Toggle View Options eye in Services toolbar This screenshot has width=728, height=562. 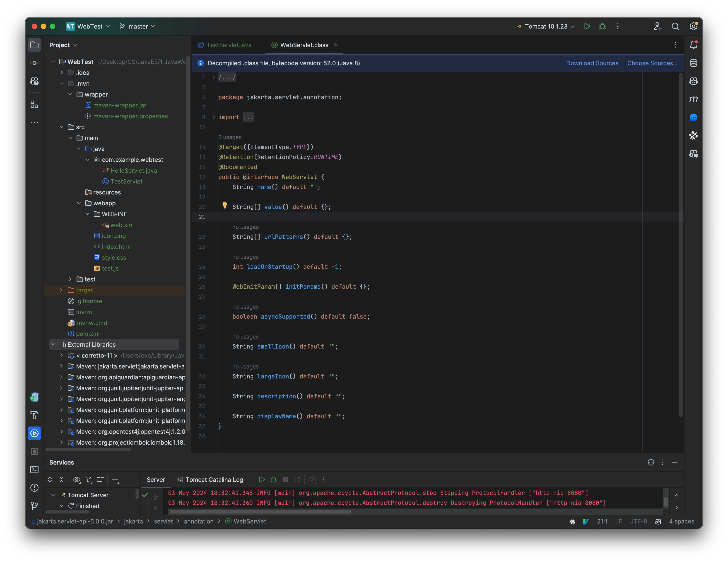tap(77, 480)
